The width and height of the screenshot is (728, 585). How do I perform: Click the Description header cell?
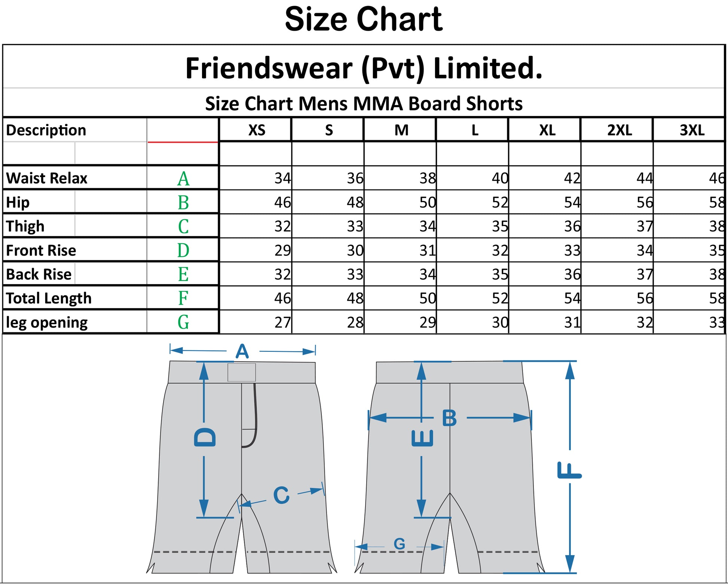[x=46, y=130]
